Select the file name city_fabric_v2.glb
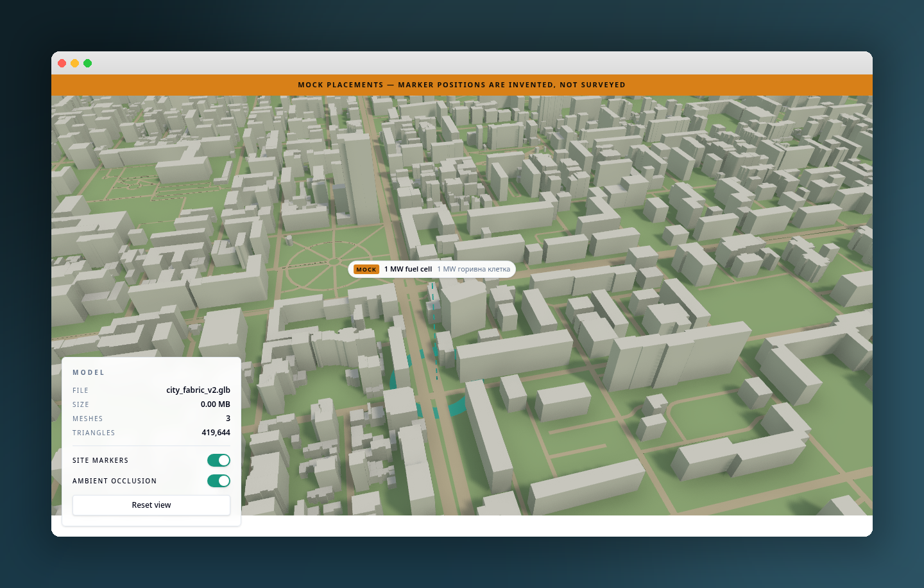Image resolution: width=924 pixels, height=588 pixels. coord(198,390)
